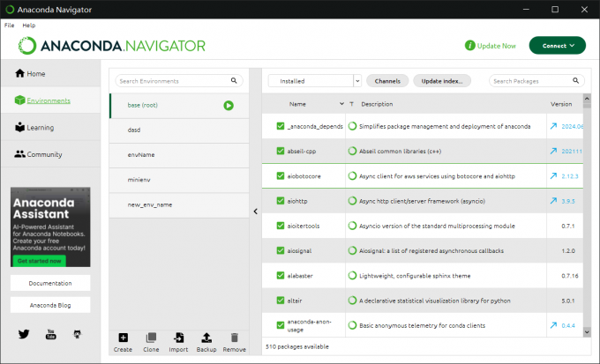Click the Update index... button

(442, 81)
